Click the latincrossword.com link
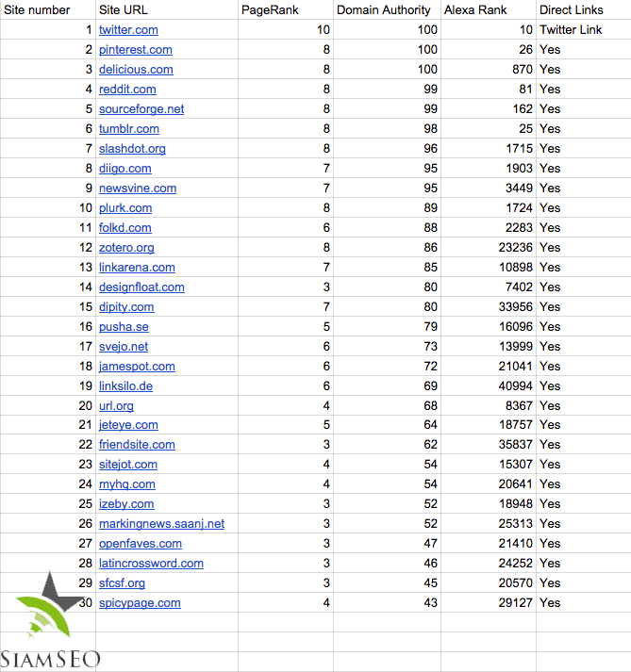The width and height of the screenshot is (631, 672). [151, 564]
